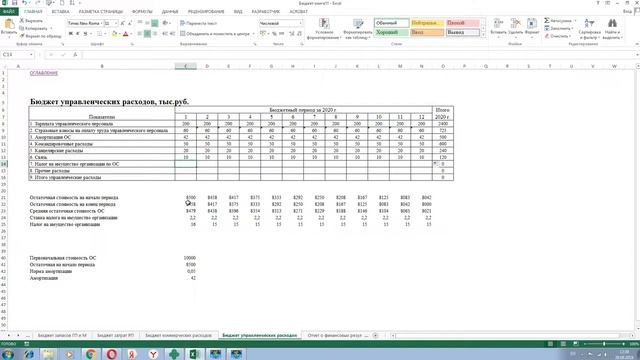Click Merge and center (Объединить и поместить в центре)

[x=215, y=34]
